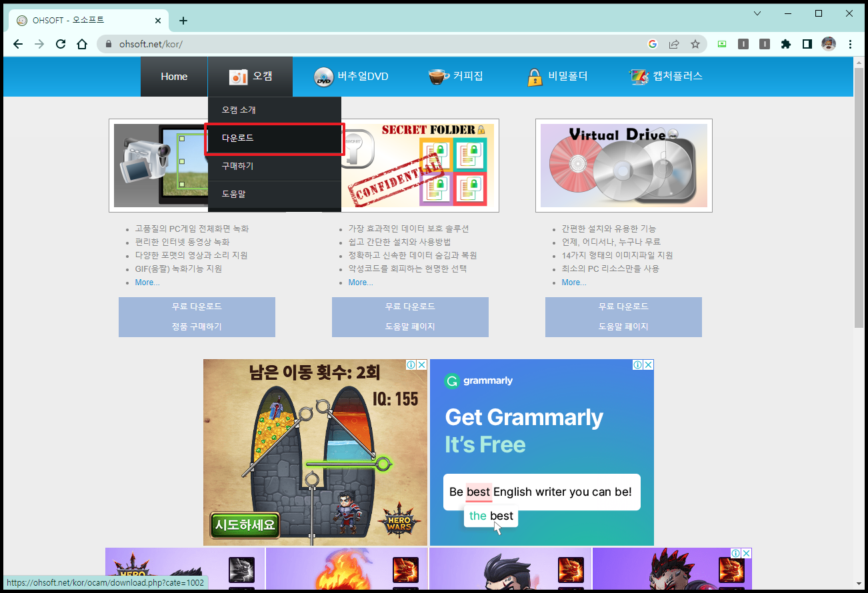The image size is (868, 593).
Task: Select 구매하기 in the 오캠 menu
Action: tap(274, 167)
